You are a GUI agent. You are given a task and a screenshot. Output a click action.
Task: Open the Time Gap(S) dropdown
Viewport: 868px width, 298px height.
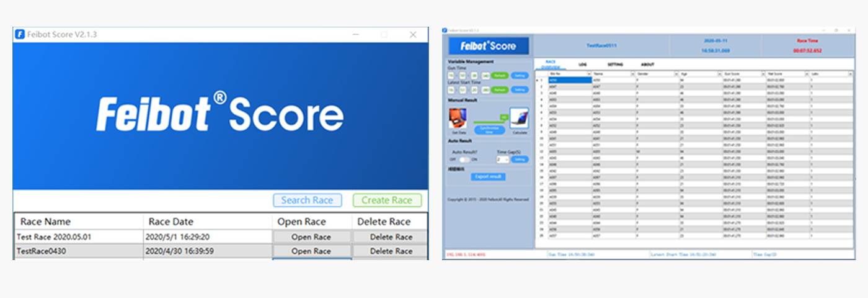503,160
